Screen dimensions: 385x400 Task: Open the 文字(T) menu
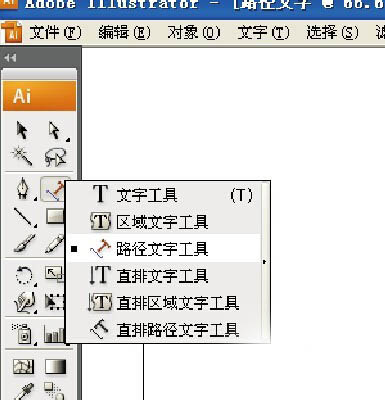pos(263,33)
